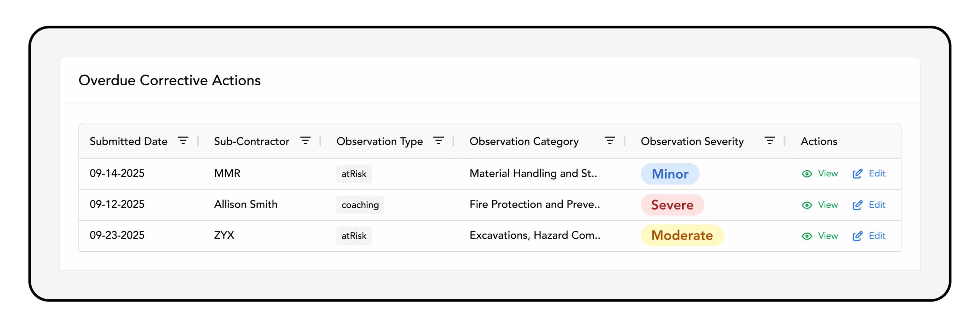Image resolution: width=980 pixels, height=327 pixels.
Task: Filter the Observation Severity column
Action: pyautogui.click(x=769, y=141)
